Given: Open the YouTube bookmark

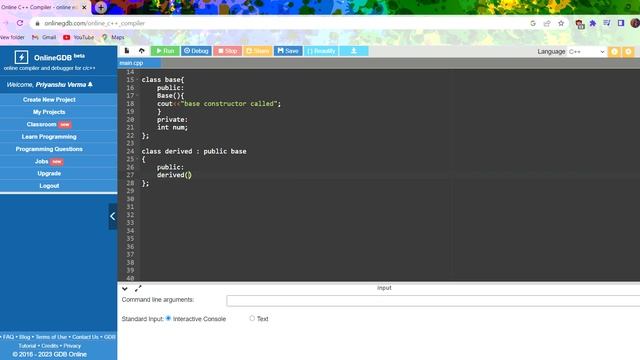Looking at the screenshot, I should pyautogui.click(x=78, y=37).
